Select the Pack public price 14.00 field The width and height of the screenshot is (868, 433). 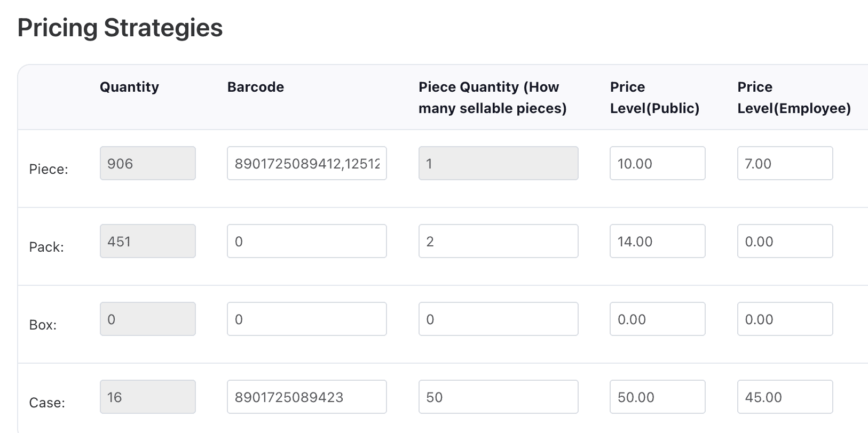click(x=657, y=241)
